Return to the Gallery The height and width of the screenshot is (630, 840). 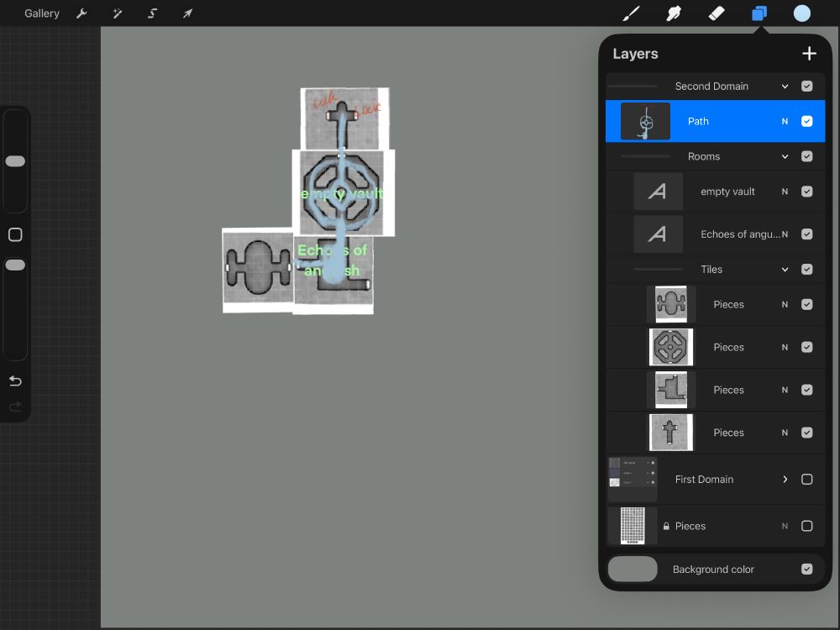[x=42, y=13]
